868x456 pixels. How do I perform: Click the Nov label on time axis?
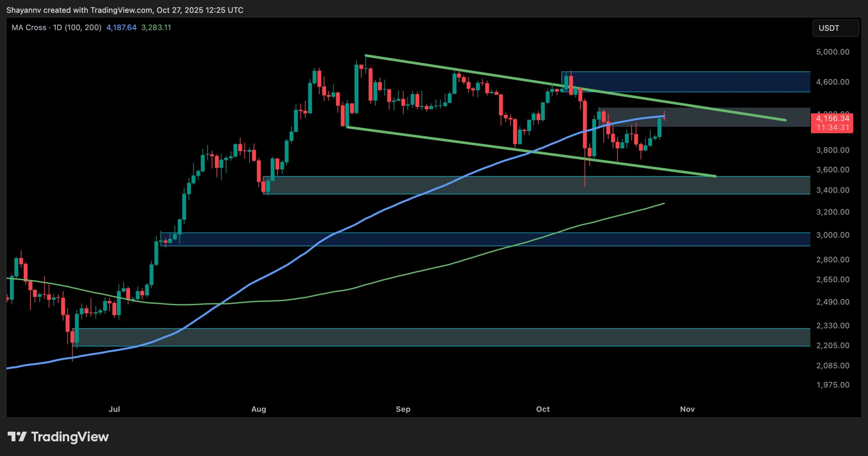coord(687,409)
